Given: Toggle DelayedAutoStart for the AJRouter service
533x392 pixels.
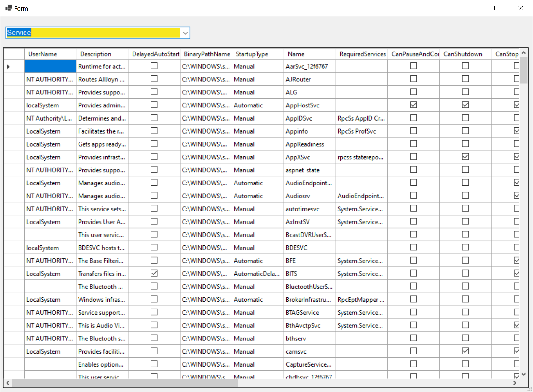Looking at the screenshot, I should tap(154, 79).
